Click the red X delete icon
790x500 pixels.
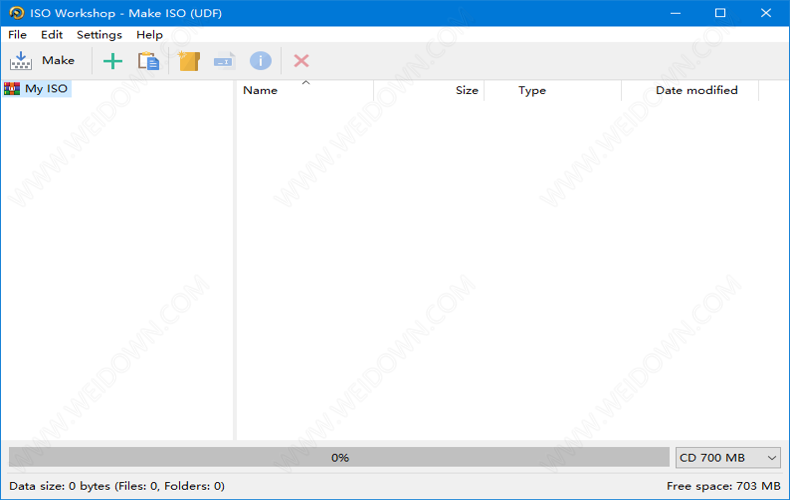coord(301,61)
